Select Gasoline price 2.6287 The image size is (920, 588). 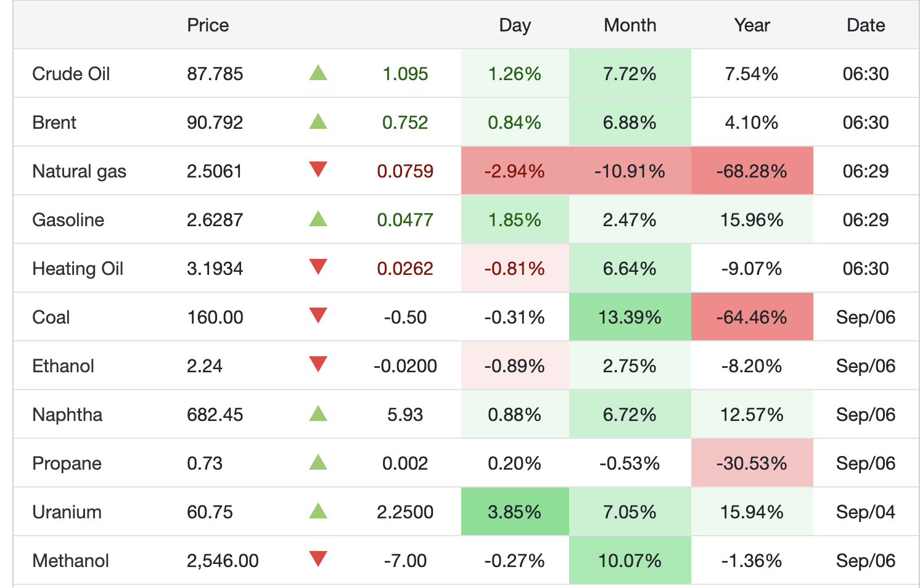click(x=215, y=220)
